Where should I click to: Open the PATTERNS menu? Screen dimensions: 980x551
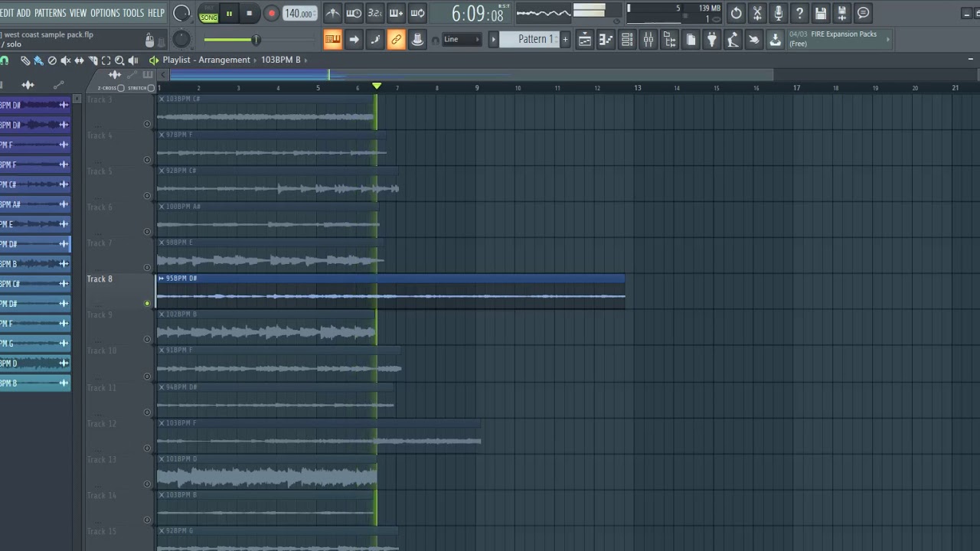(50, 13)
